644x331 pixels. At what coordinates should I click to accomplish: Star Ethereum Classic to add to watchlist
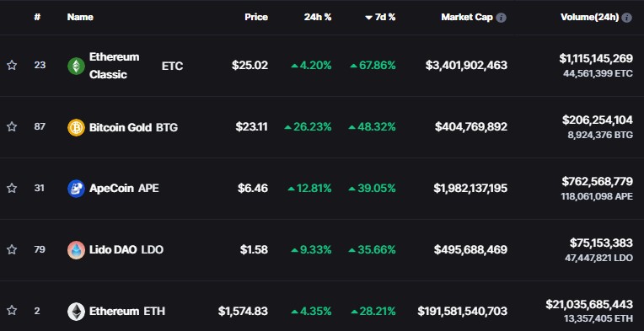click(x=12, y=65)
